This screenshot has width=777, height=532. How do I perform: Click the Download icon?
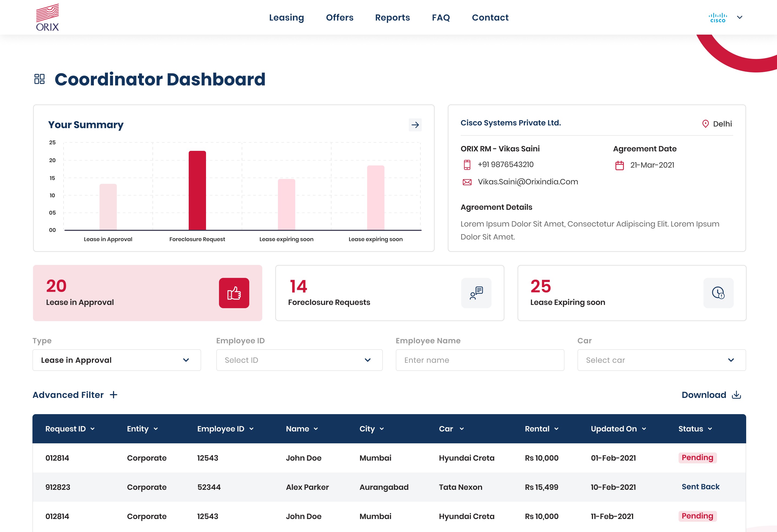point(736,395)
